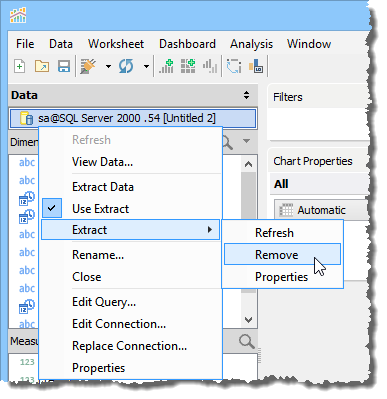Click the new worksheet chart icon

[x=166, y=66]
